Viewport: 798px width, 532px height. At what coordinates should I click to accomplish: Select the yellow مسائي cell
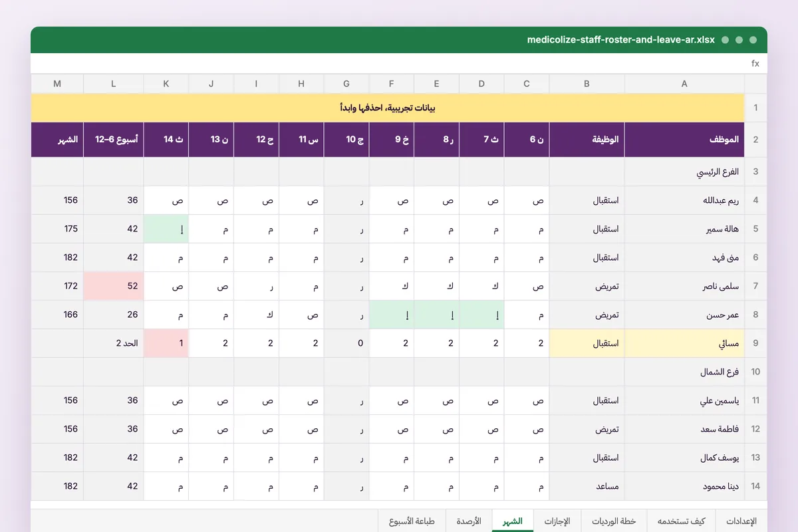click(684, 343)
